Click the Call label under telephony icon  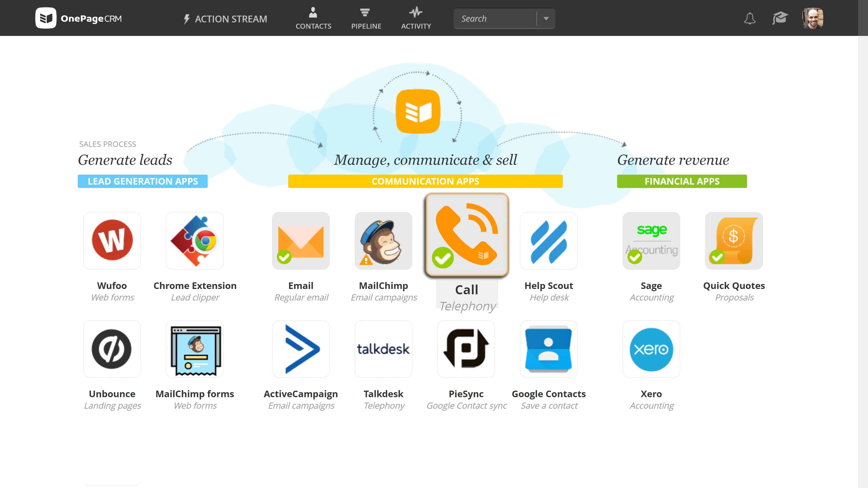(x=467, y=290)
